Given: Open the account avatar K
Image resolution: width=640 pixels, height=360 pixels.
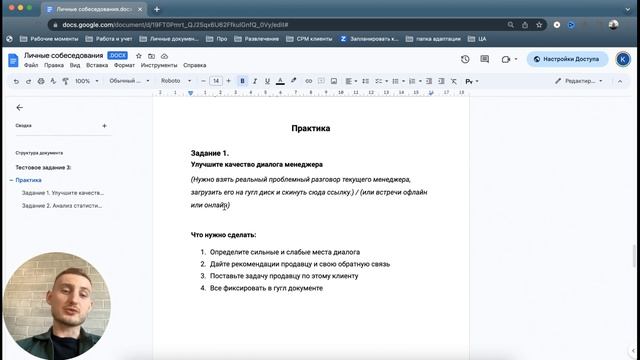Looking at the screenshot, I should (623, 59).
